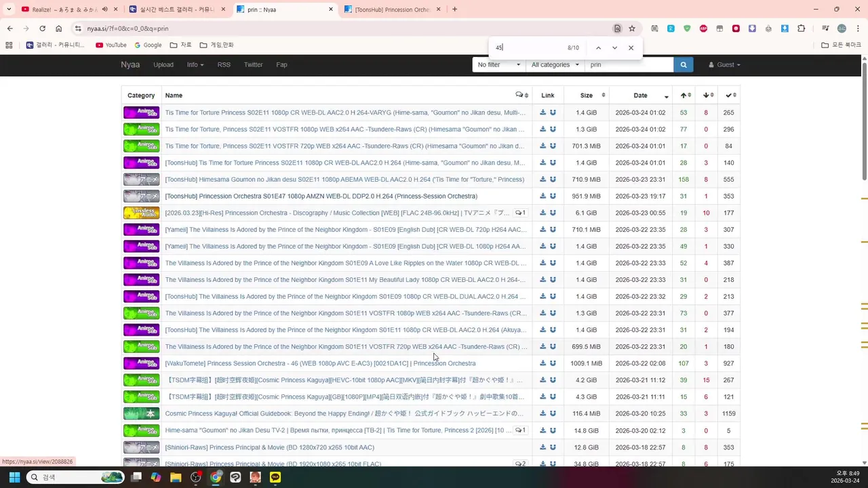The width and height of the screenshot is (868, 488).
Task: Download torrent for Cosmic Princess Kaguya Official Guidebook
Action: (x=542, y=413)
